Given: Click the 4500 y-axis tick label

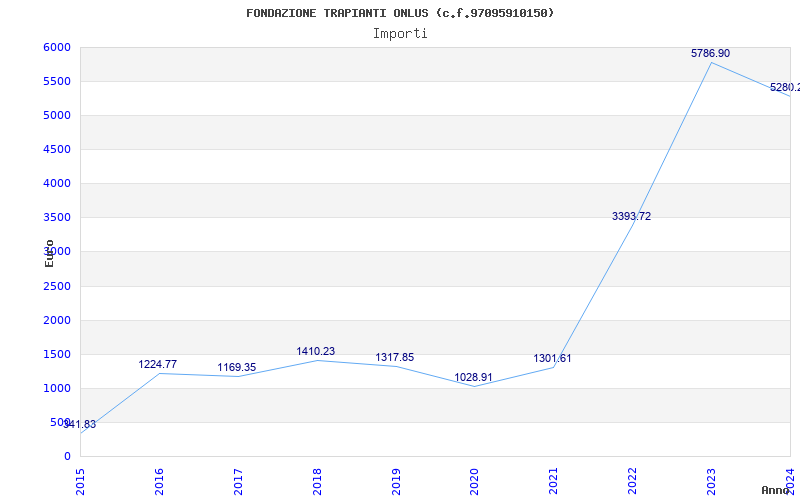Looking at the screenshot, I should pos(57,149).
